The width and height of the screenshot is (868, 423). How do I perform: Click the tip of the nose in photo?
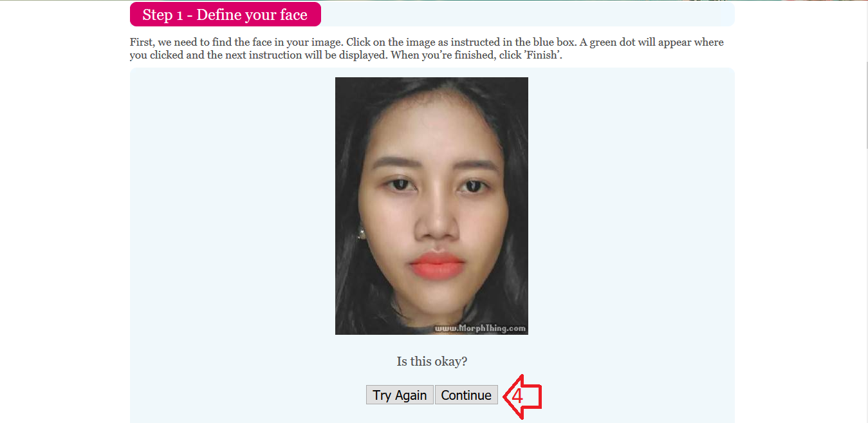click(x=437, y=229)
